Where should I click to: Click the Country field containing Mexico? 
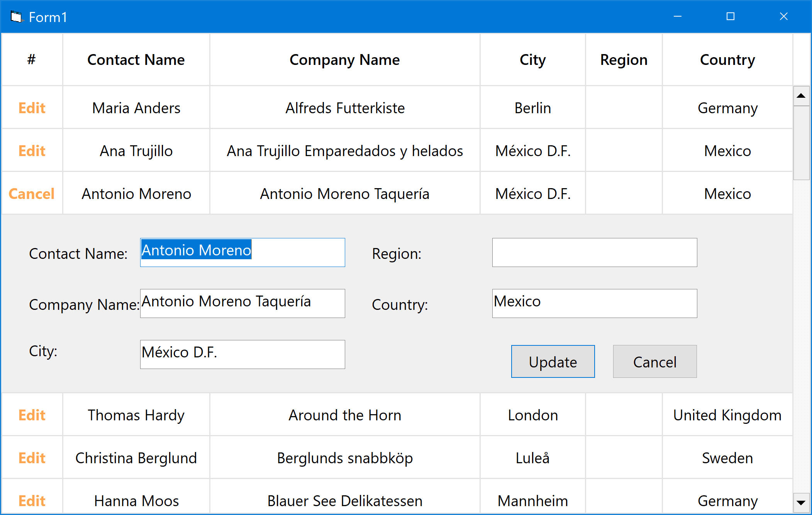click(x=594, y=303)
